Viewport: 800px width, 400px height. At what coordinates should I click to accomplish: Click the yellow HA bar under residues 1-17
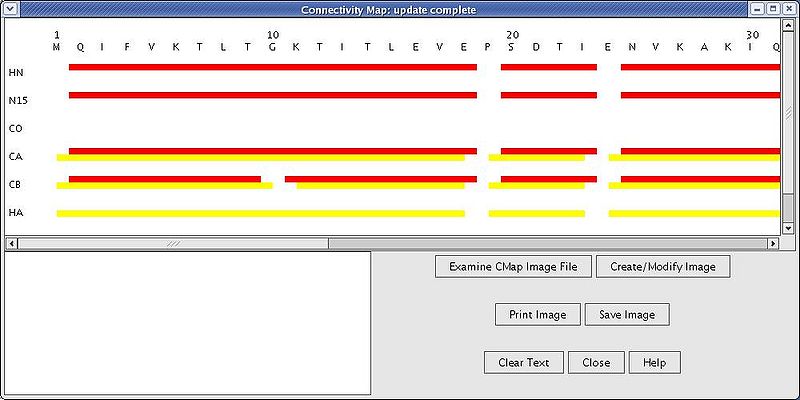point(260,213)
